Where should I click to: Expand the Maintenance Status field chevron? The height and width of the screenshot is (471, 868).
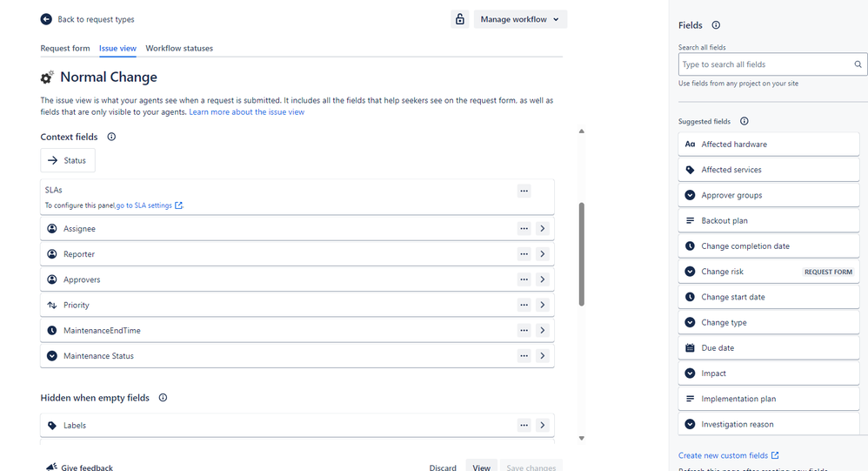(543, 356)
